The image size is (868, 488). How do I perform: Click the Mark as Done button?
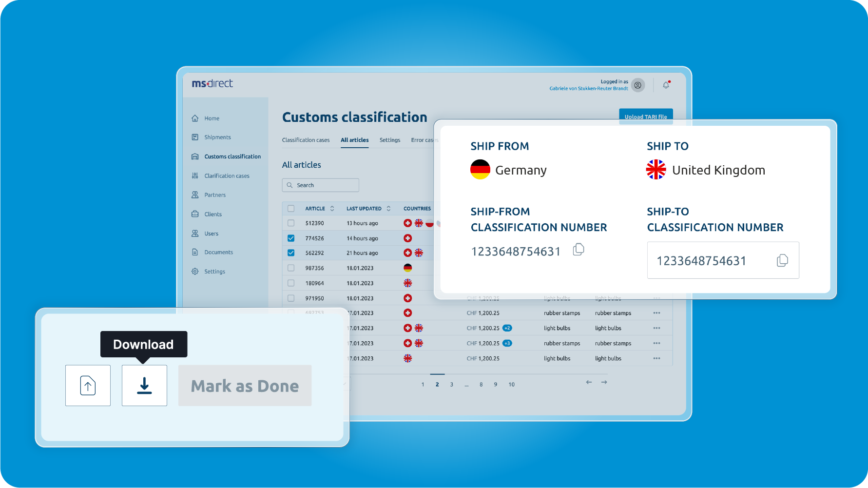[x=245, y=386]
